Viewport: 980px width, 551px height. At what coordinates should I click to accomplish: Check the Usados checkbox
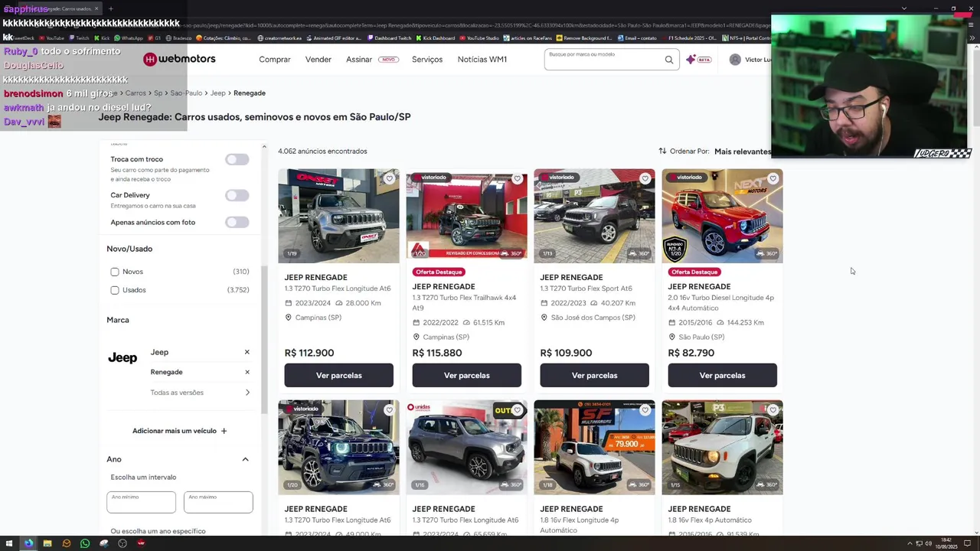115,290
